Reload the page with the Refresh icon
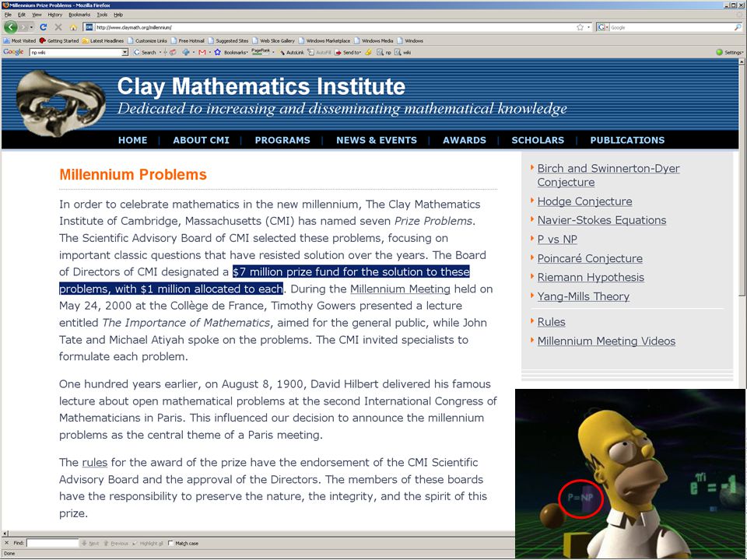 click(44, 27)
